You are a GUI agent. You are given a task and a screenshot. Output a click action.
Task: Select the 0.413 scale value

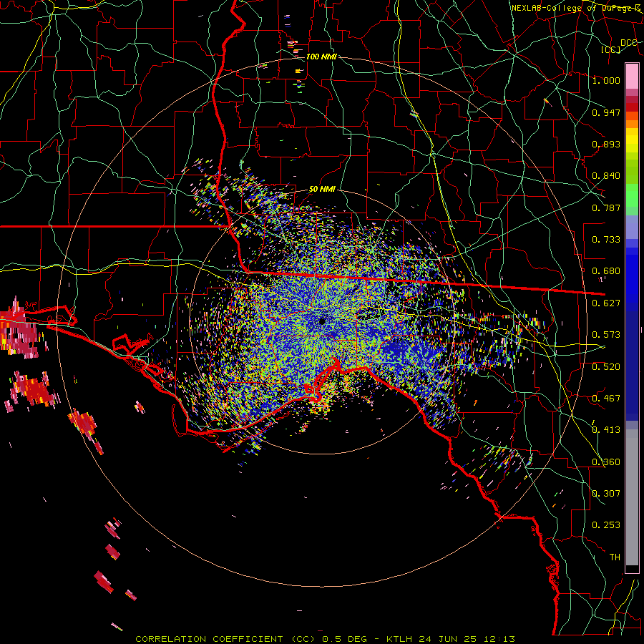coord(606,430)
